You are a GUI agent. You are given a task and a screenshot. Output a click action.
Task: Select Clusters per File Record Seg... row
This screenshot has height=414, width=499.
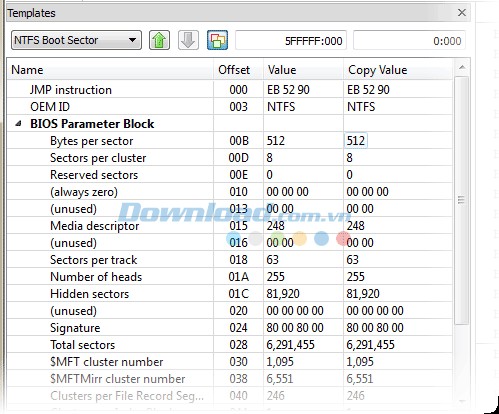click(230, 396)
